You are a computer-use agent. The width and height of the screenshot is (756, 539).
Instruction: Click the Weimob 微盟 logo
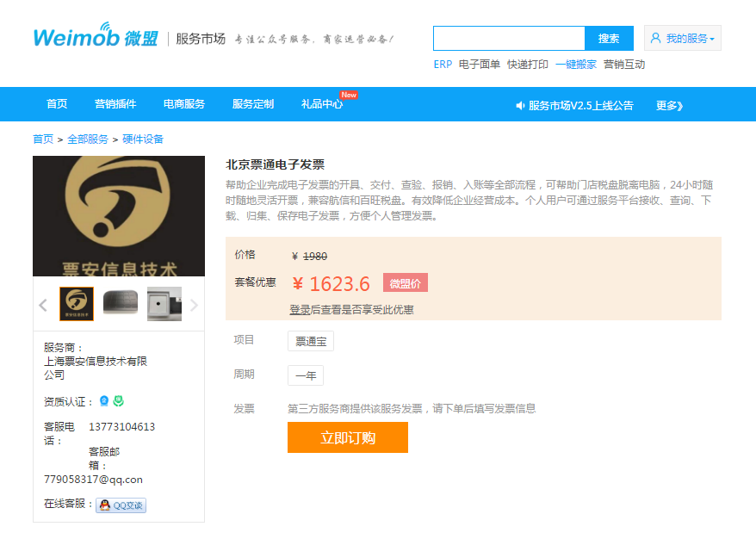[x=96, y=35]
